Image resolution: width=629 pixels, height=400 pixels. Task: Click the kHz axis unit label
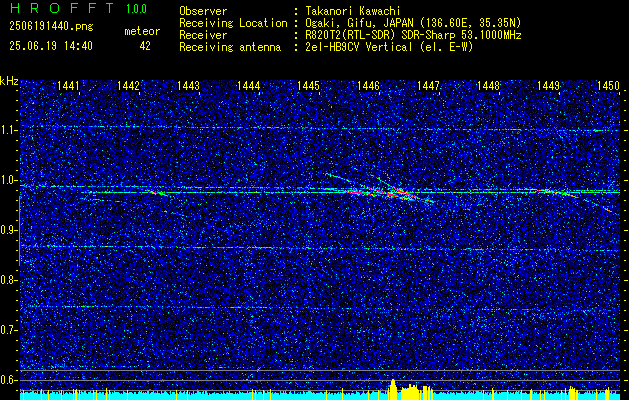(9, 81)
